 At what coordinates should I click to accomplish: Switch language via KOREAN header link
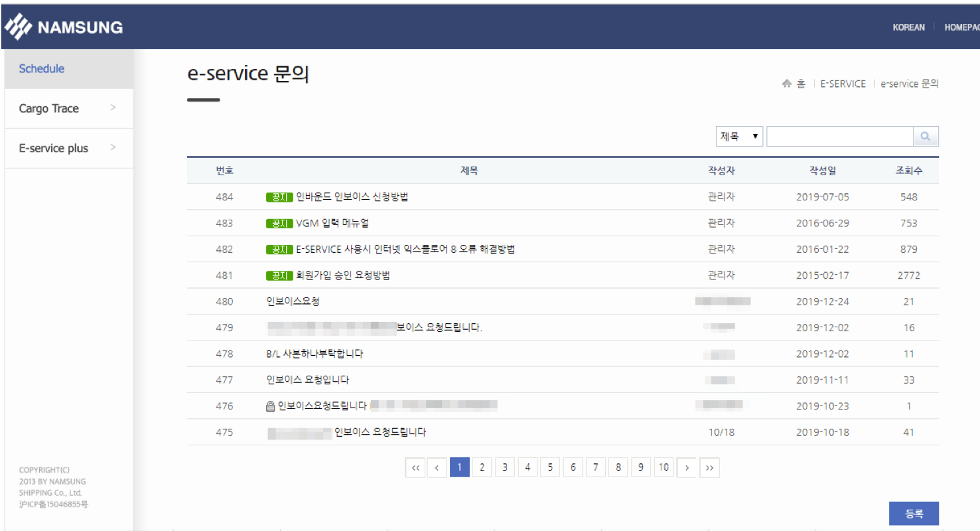click(x=908, y=27)
